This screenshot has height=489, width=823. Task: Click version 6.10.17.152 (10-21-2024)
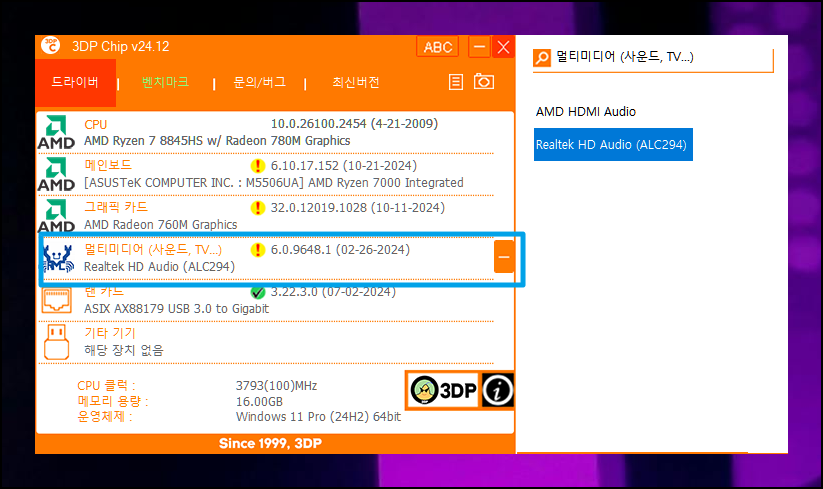click(344, 166)
